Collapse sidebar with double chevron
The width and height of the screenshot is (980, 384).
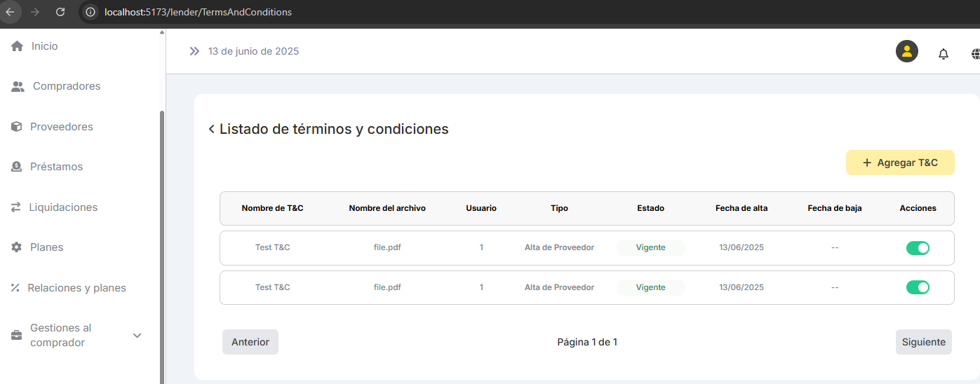[x=194, y=51]
